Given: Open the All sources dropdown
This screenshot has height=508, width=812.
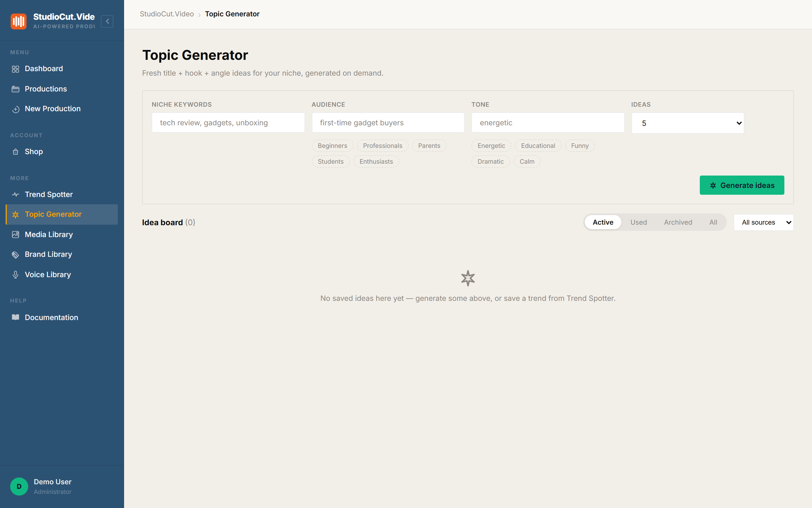Looking at the screenshot, I should point(764,222).
